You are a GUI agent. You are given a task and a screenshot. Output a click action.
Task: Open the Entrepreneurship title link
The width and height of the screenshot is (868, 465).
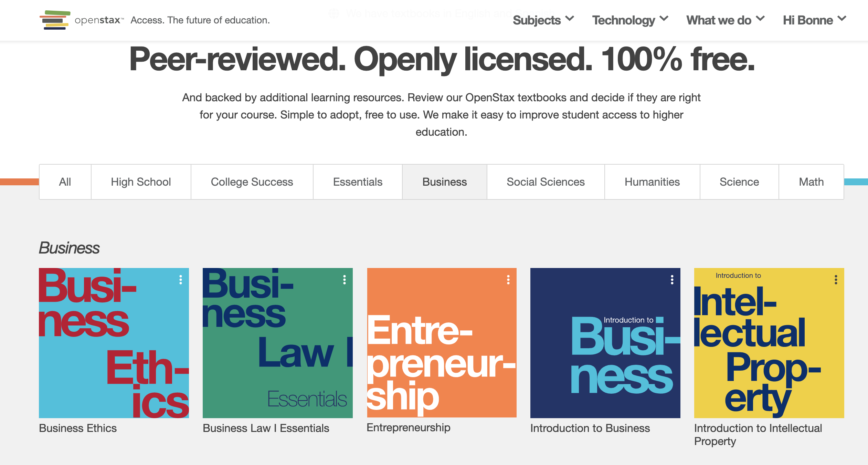409,427
